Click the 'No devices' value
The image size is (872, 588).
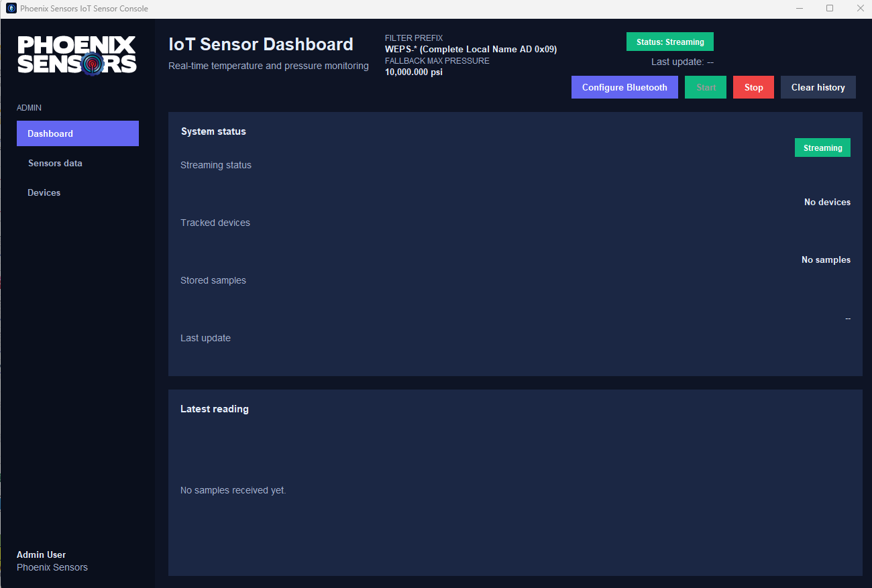click(827, 202)
